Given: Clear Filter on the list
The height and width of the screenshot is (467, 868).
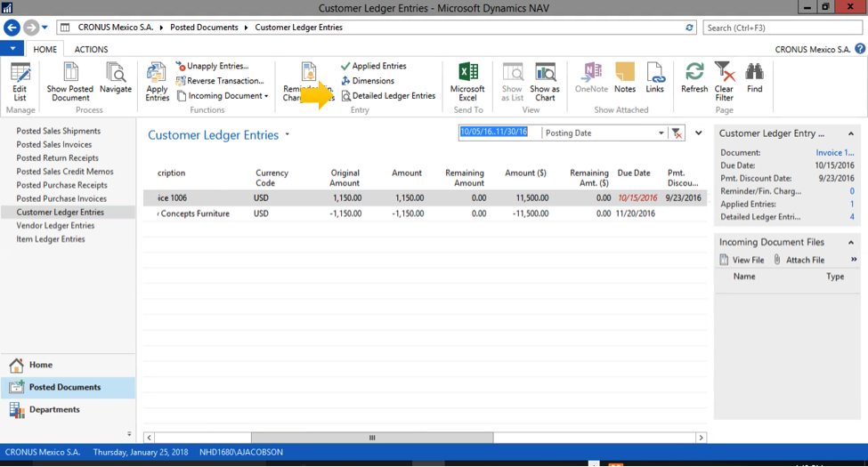Looking at the screenshot, I should (x=724, y=82).
